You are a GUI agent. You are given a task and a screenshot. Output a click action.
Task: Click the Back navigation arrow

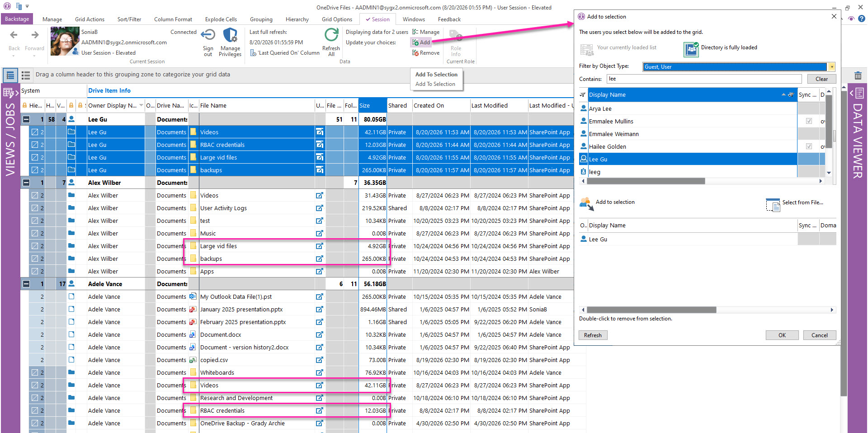[x=14, y=35]
